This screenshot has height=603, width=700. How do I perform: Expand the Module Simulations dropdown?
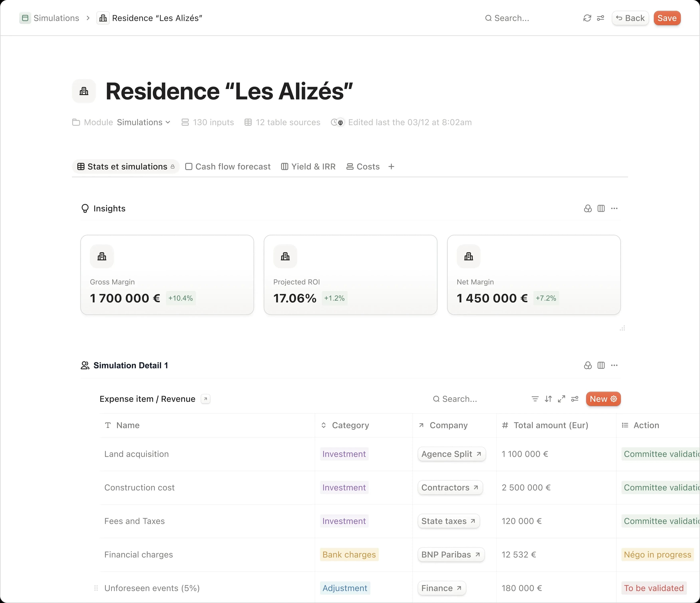144,122
